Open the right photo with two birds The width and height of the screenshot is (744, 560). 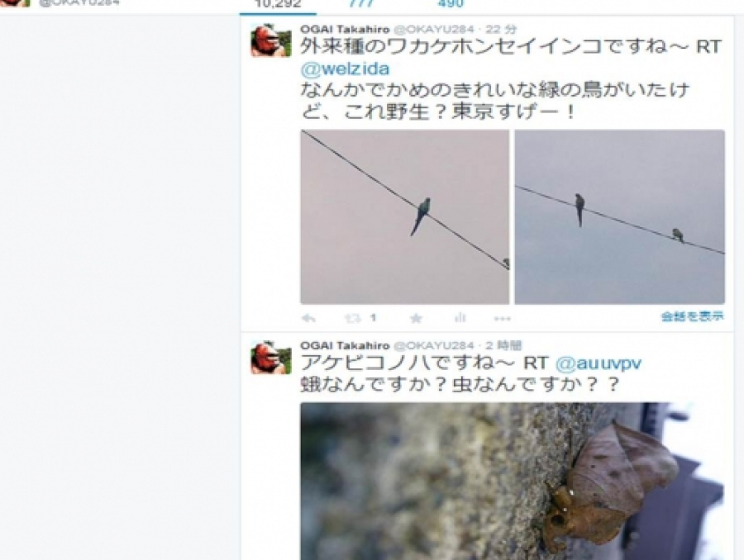tap(620, 216)
